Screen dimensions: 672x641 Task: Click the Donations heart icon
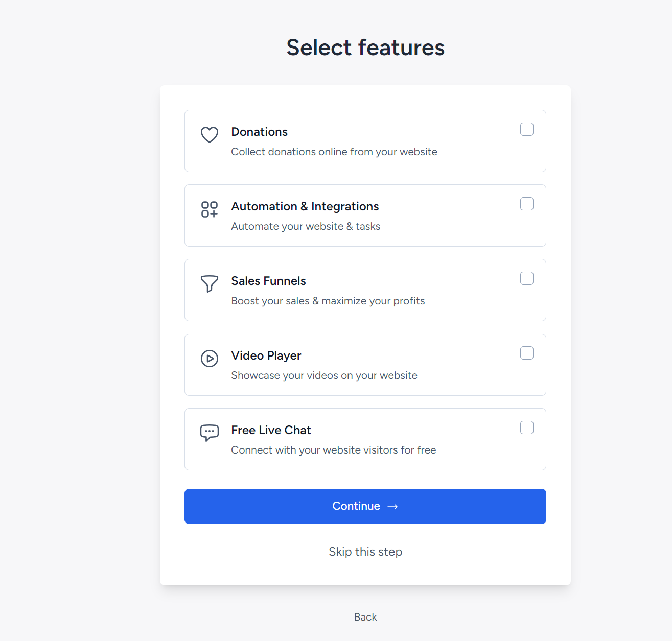(x=210, y=135)
